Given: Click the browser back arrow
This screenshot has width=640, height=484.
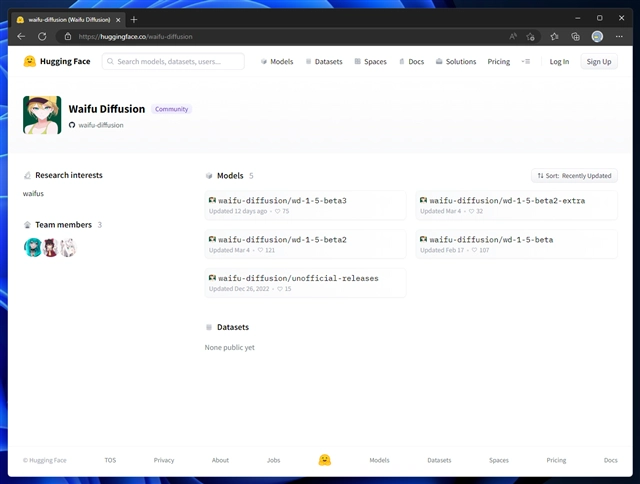Looking at the screenshot, I should [21, 36].
